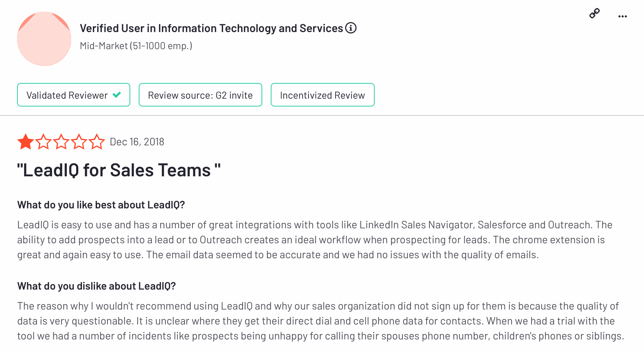Click the Mid-Market (51-1000 emp.) label
The width and height of the screenshot is (644, 353).
click(x=136, y=46)
